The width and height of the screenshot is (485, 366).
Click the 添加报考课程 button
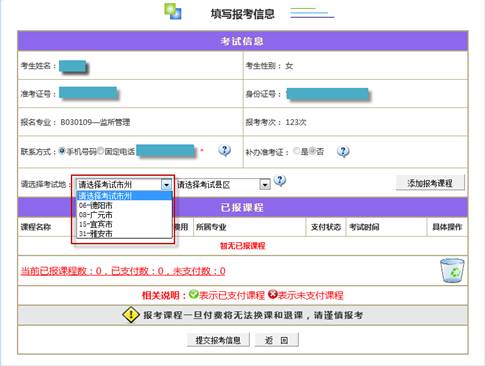pos(430,183)
